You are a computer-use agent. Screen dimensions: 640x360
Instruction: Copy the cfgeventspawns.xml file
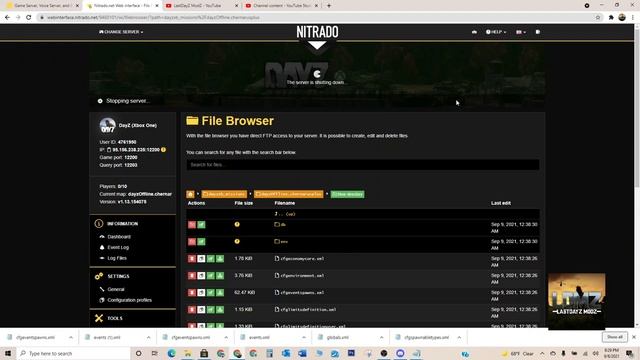coord(201,293)
